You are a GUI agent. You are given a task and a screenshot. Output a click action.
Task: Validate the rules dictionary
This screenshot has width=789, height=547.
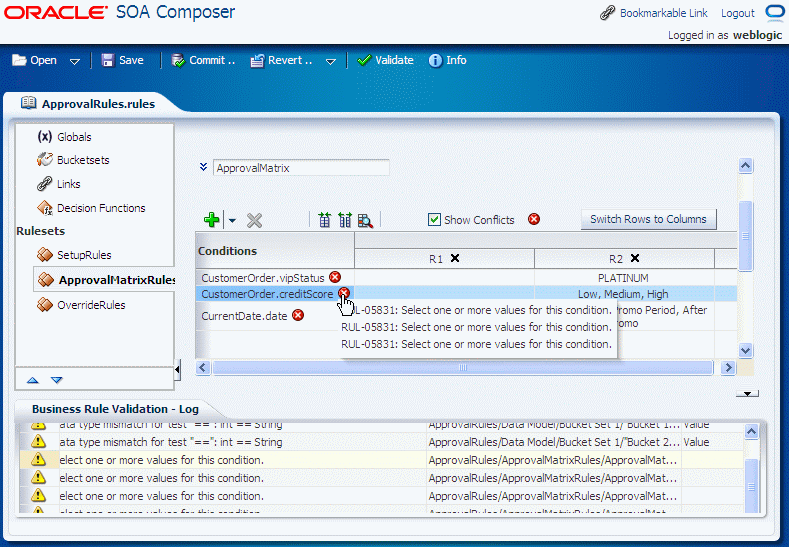[385, 60]
